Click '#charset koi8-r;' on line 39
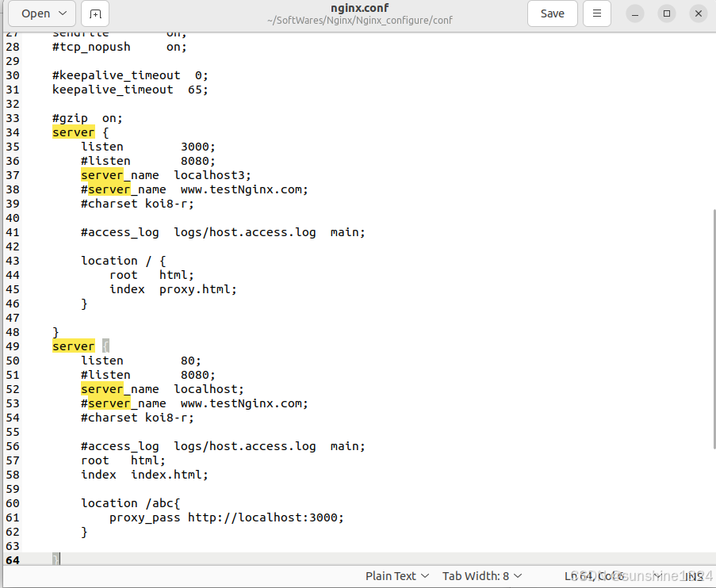The height and width of the screenshot is (588, 716). point(137,204)
